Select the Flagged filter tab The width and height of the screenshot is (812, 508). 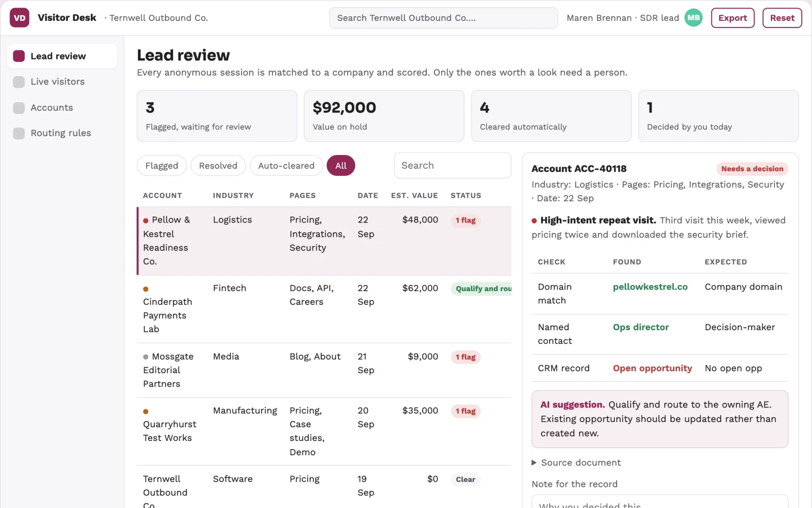pos(161,166)
